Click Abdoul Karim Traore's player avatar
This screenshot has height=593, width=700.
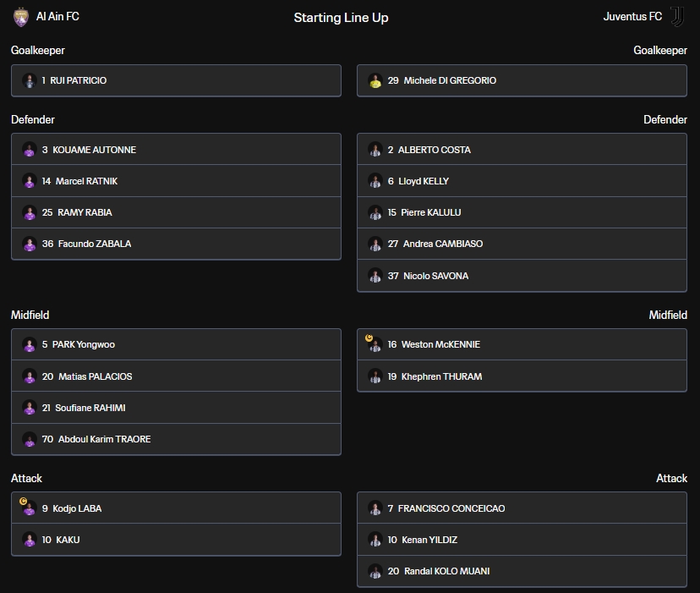tap(30, 439)
